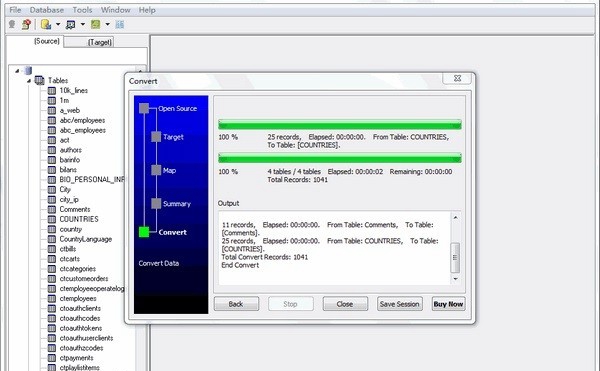Select the COUNTRIES table icon in tree

tap(52, 219)
